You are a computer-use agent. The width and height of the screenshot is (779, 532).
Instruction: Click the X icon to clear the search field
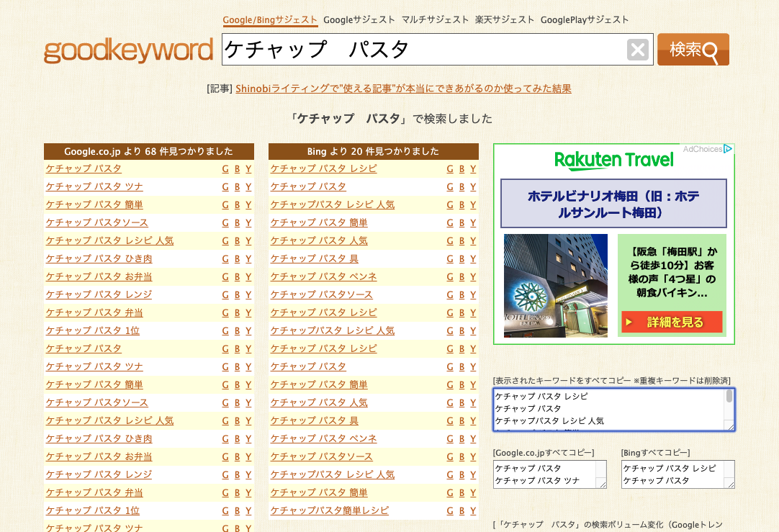[x=636, y=49]
